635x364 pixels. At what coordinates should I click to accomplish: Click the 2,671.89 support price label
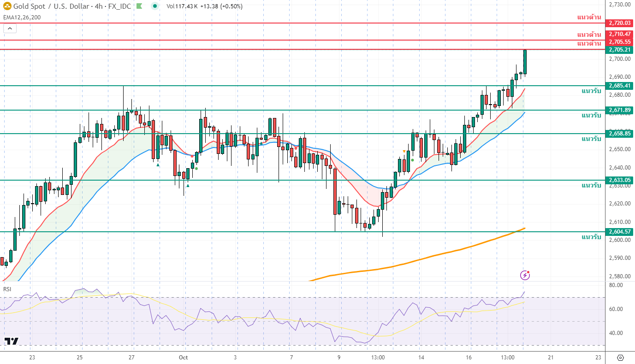[x=619, y=110]
